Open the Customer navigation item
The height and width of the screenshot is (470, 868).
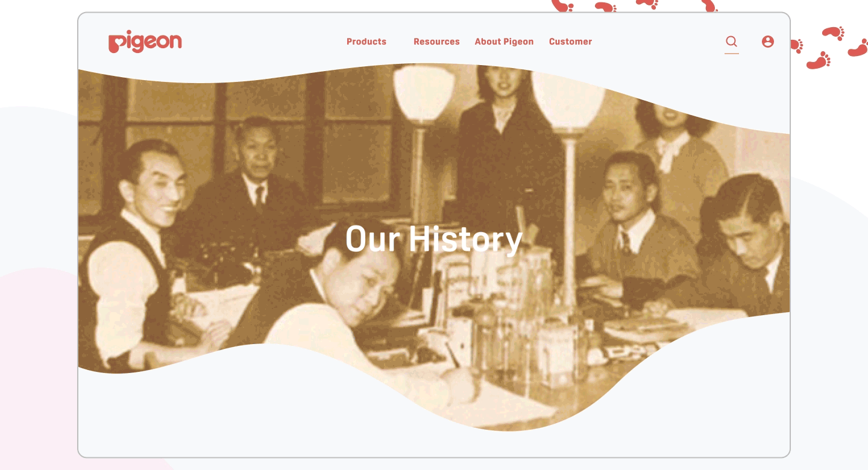[x=570, y=42]
